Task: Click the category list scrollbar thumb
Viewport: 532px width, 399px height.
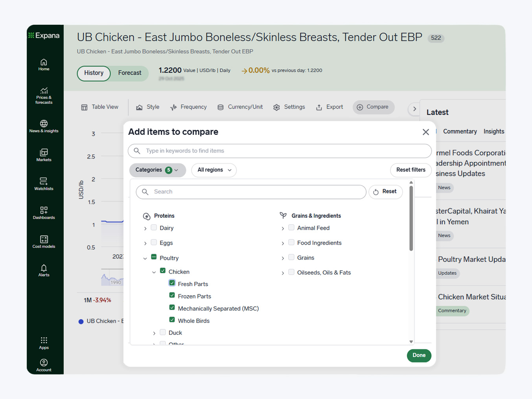Action: [411, 218]
